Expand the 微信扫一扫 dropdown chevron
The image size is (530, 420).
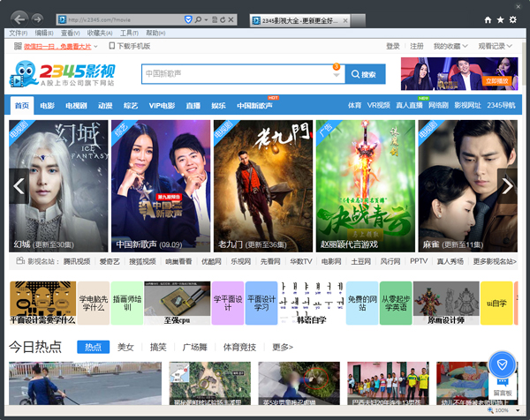[x=95, y=46]
